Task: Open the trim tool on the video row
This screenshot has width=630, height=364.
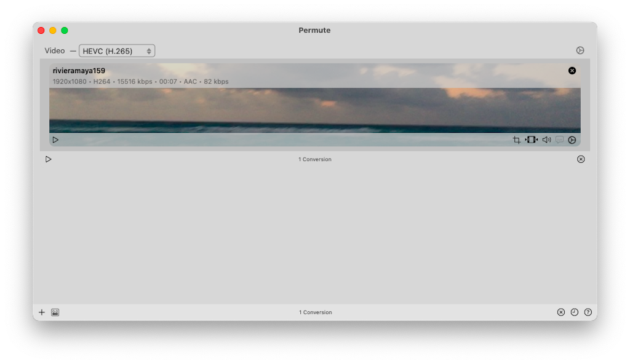Action: click(531, 140)
